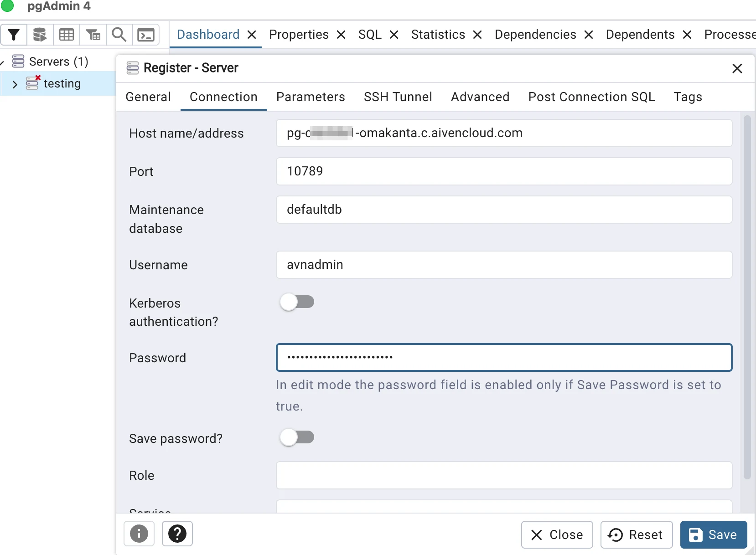Click the Servers group icon in tree
The width and height of the screenshot is (756, 555).
click(x=18, y=61)
